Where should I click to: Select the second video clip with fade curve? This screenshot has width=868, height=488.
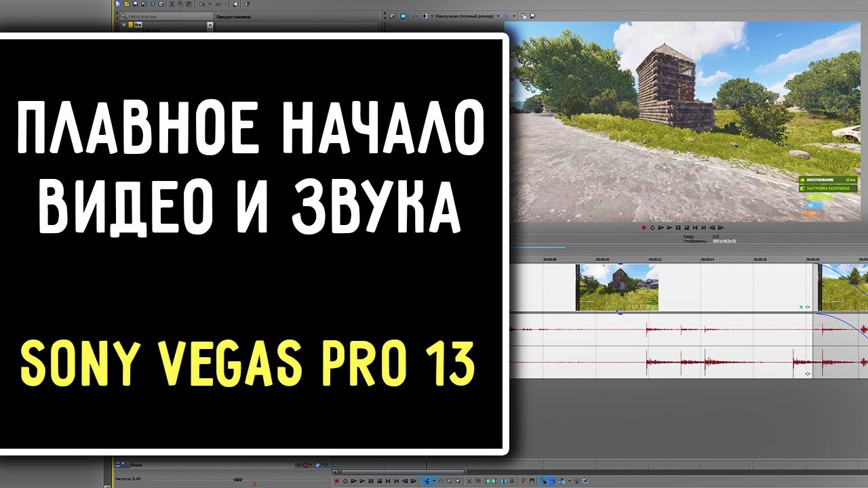pos(843,287)
